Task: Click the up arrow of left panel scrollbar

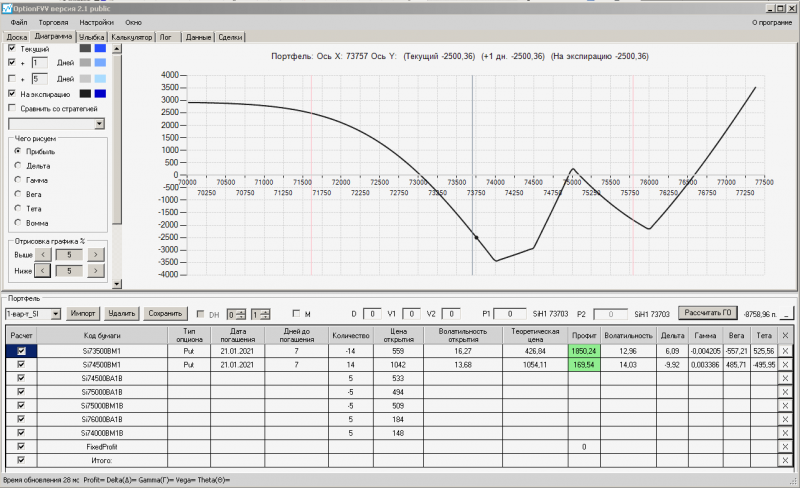Action: [x=117, y=49]
